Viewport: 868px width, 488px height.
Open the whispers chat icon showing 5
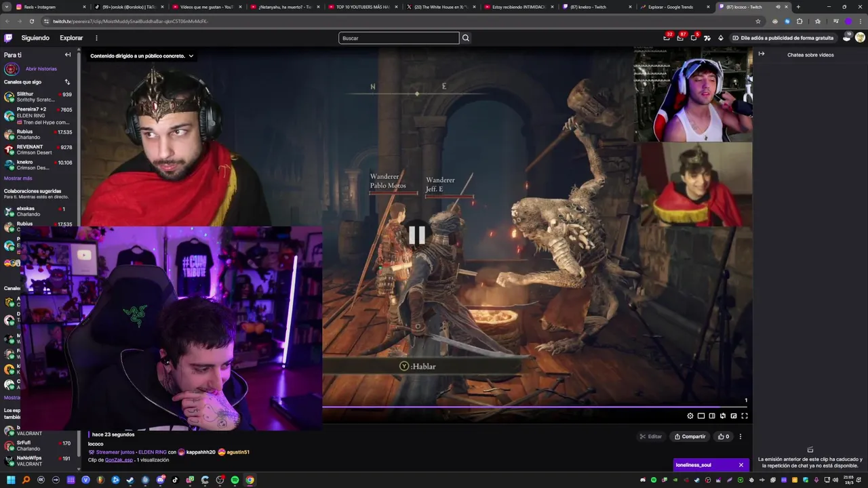click(x=694, y=38)
